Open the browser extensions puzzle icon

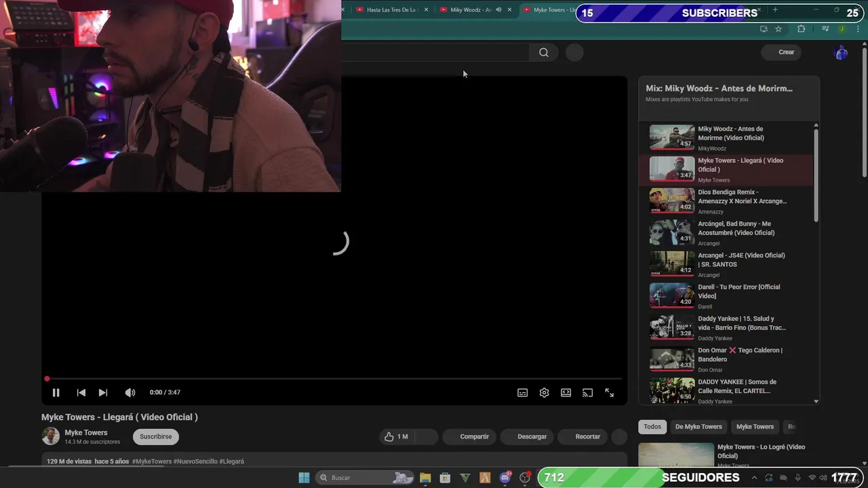(802, 29)
